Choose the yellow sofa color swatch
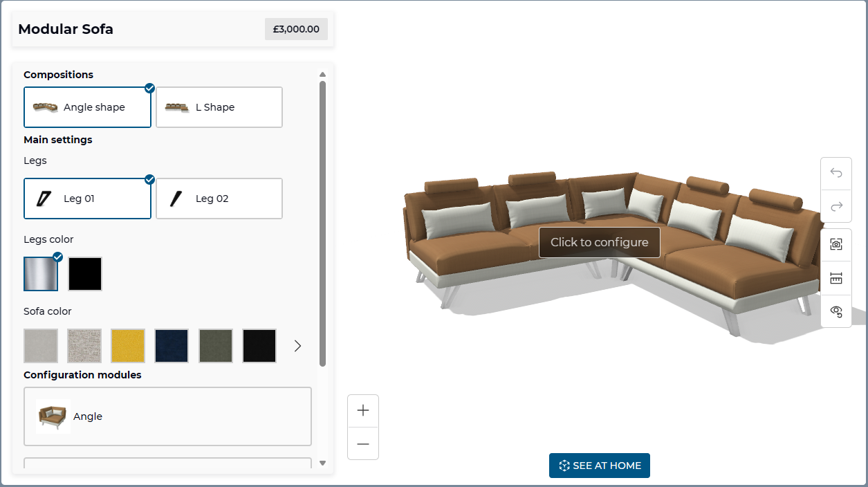This screenshot has height=487, width=868. pyautogui.click(x=128, y=346)
